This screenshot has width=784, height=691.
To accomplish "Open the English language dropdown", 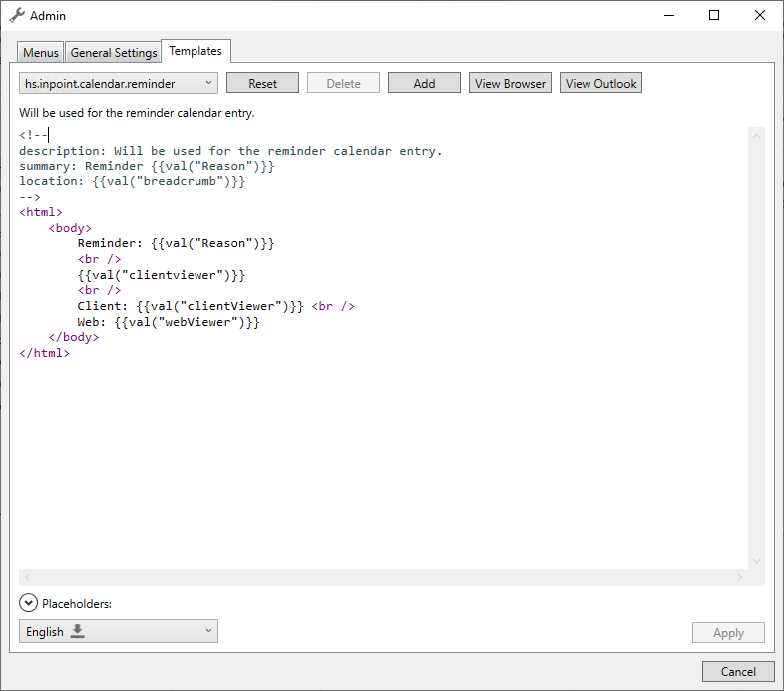I will 118,631.
